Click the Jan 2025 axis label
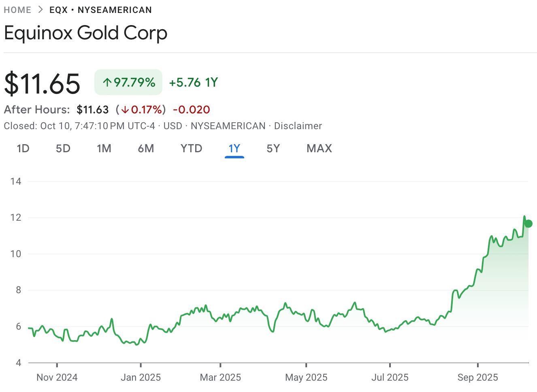 141,377
